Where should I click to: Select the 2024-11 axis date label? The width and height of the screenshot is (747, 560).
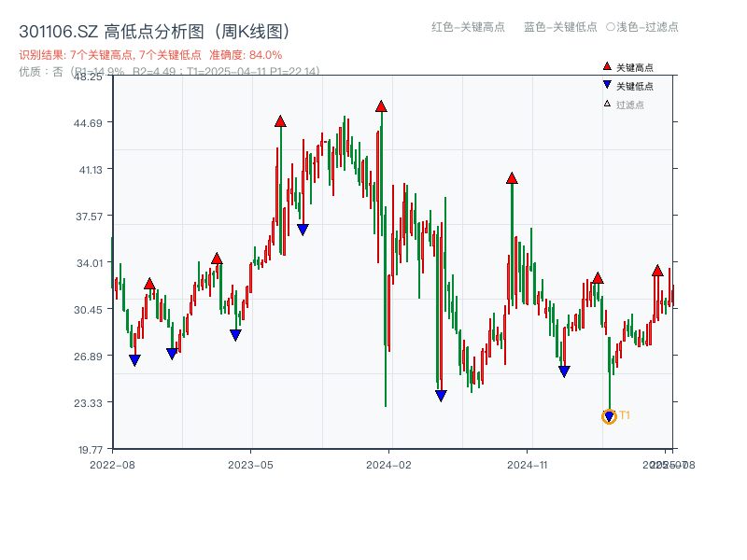(529, 464)
